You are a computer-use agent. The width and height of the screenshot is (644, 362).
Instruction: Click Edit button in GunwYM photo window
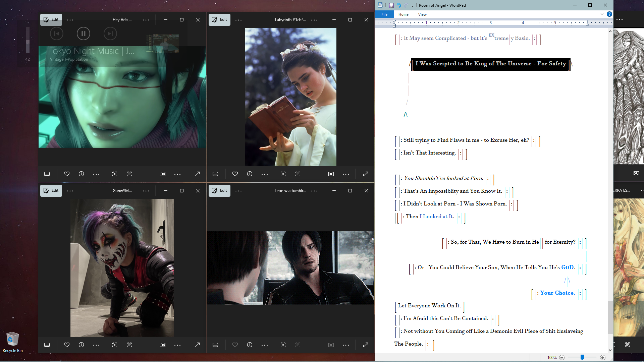51,190
